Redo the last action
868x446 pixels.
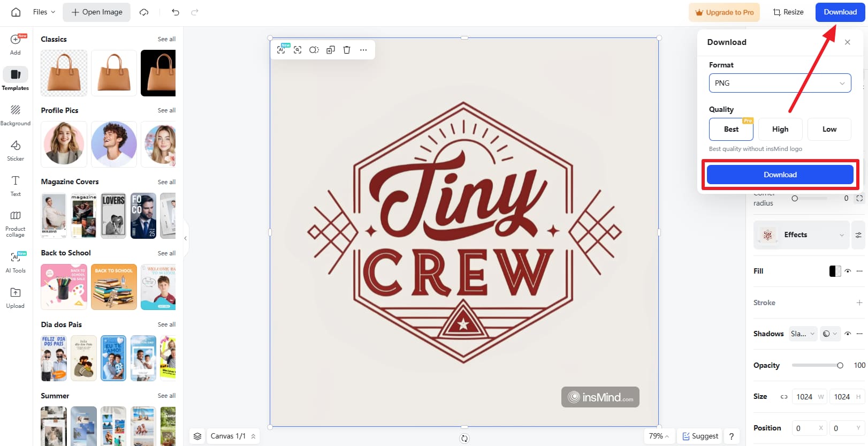[x=195, y=12]
